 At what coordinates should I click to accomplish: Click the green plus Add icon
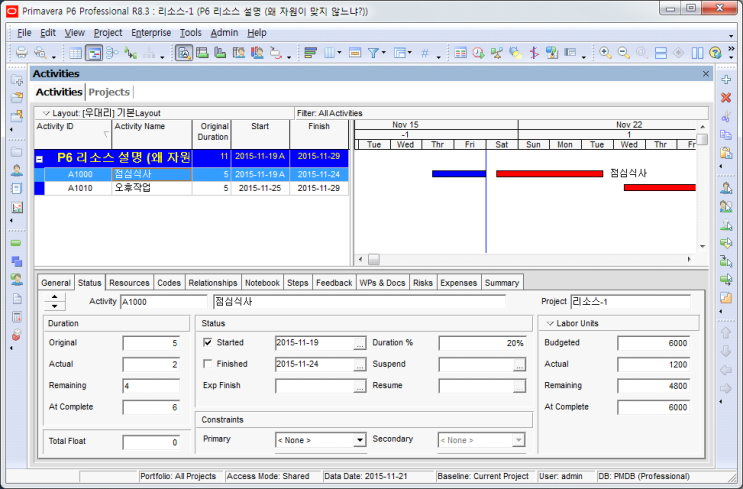(x=726, y=80)
